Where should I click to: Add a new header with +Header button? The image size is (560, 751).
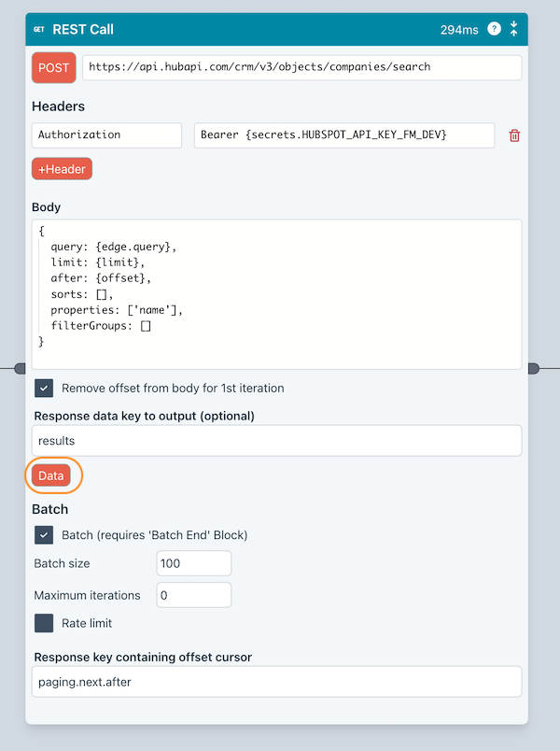click(62, 169)
